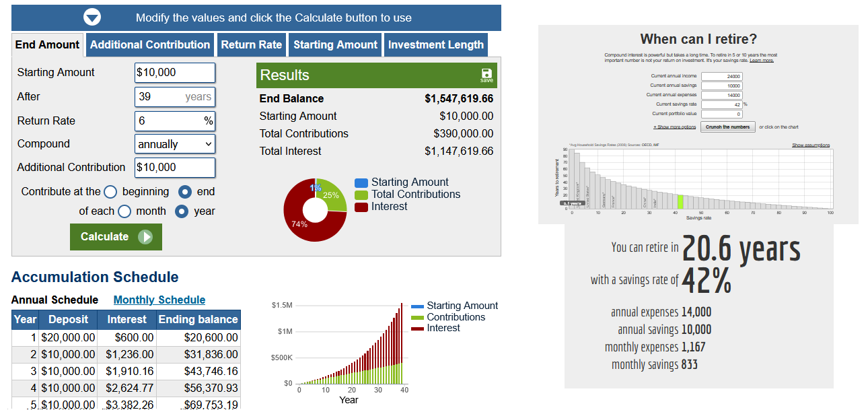This screenshot has width=868, height=410.
Task: Open the Monthly Schedule link
Action: click(x=159, y=300)
